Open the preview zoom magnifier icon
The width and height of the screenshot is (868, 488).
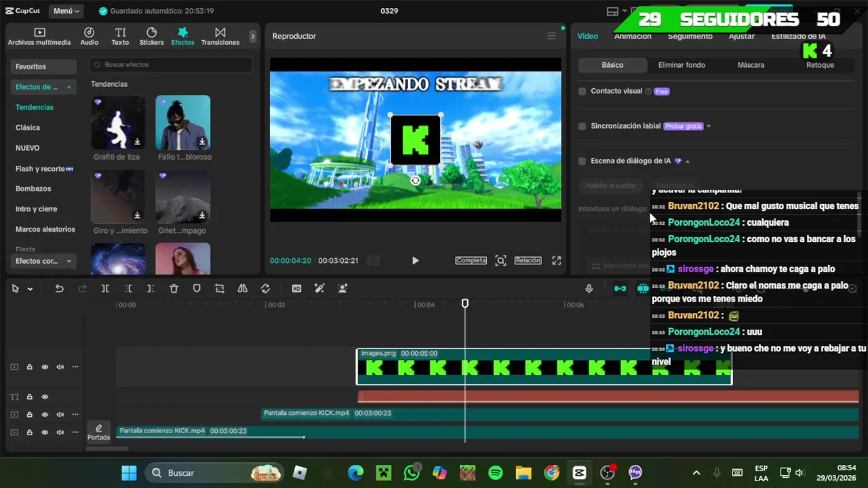pyautogui.click(x=500, y=260)
